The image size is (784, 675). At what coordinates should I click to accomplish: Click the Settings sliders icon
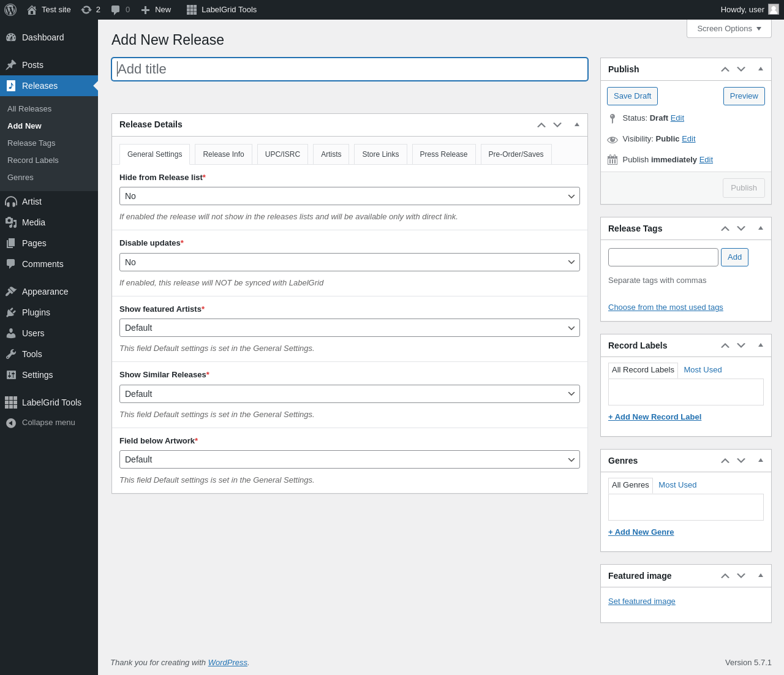pos(11,375)
